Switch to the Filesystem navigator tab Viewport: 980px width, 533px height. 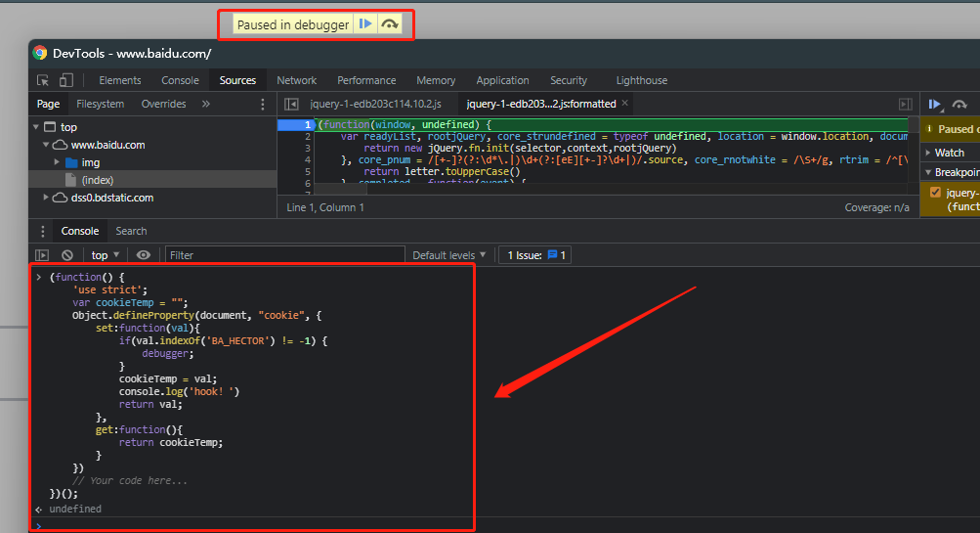pyautogui.click(x=100, y=104)
